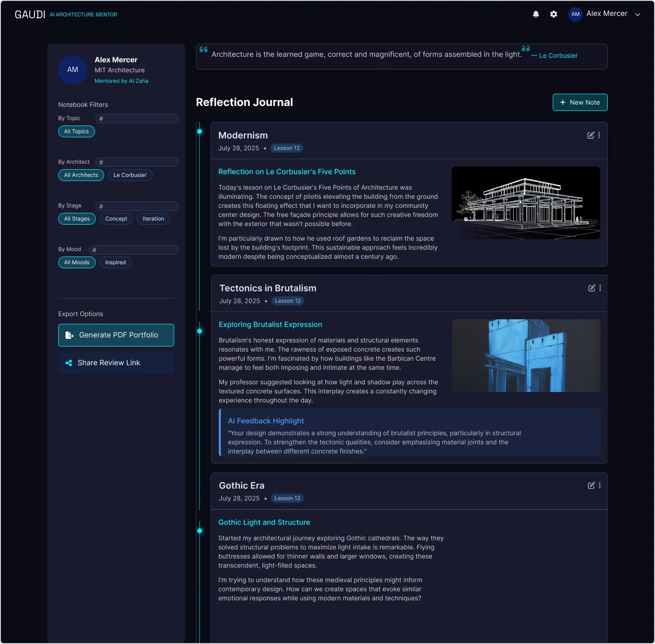Open the Mentored by AI Zaha link
This screenshot has width=655, height=644.
(121, 81)
